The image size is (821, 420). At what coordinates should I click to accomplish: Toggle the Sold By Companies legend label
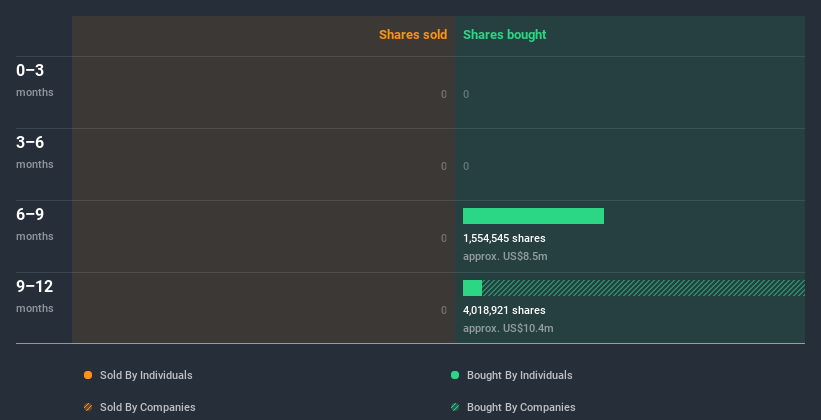[x=147, y=407]
